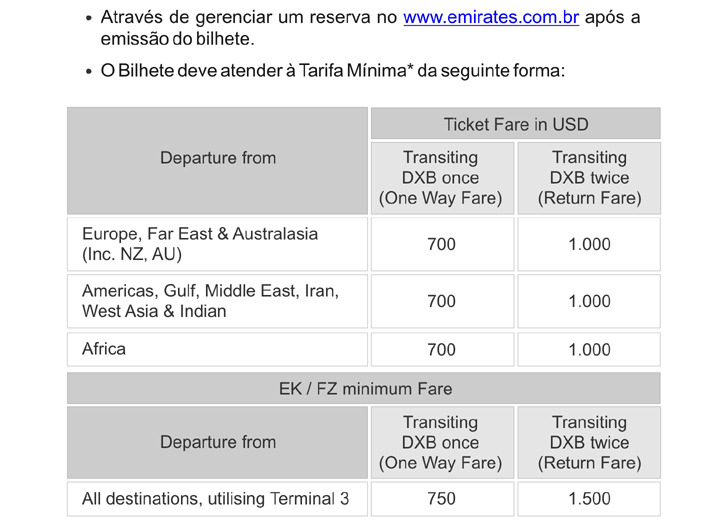Click the 1.000 fare in Africa row
This screenshot has height=531, width=725.
coord(589,349)
